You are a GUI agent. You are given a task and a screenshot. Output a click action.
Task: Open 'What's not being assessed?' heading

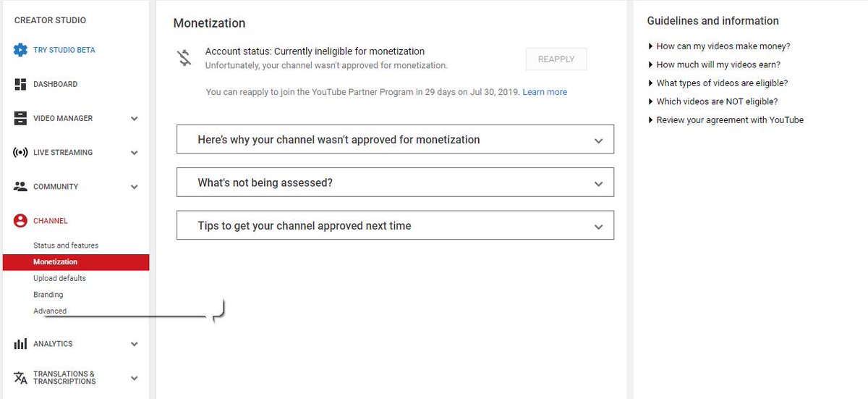[x=265, y=182]
